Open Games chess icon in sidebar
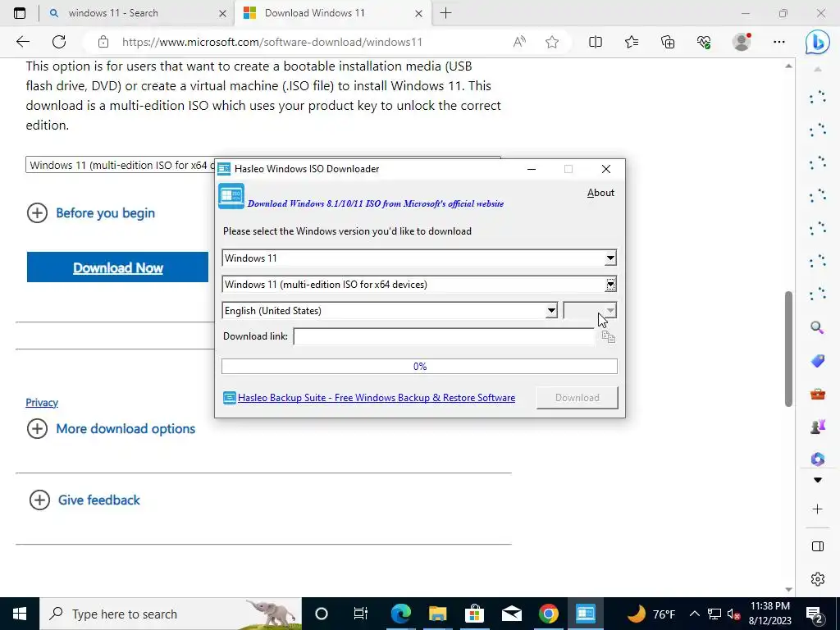Viewport: 840px width, 630px height. pyautogui.click(x=817, y=427)
